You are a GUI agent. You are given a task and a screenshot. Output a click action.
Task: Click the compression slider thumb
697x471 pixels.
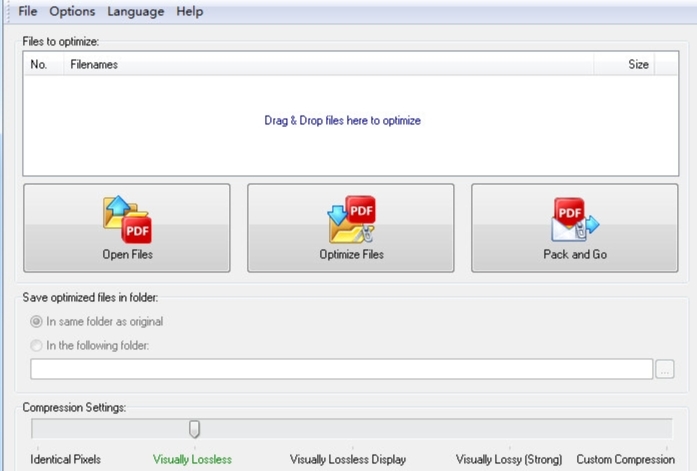194,429
